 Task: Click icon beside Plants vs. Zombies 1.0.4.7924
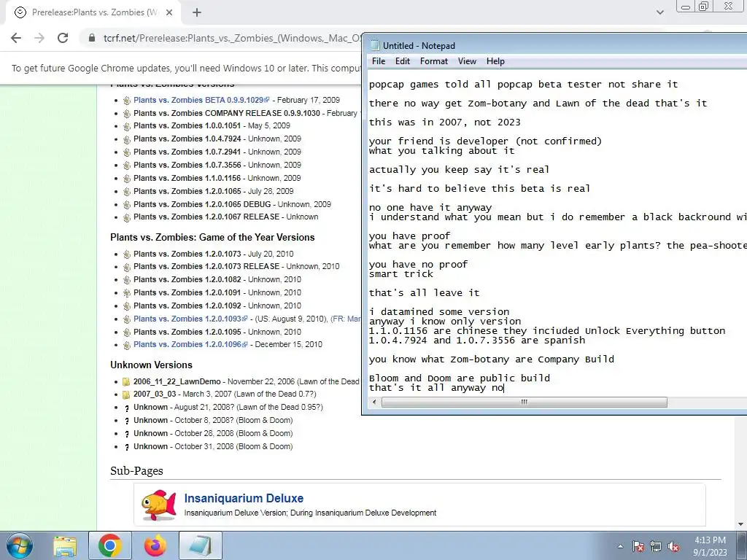(x=127, y=139)
